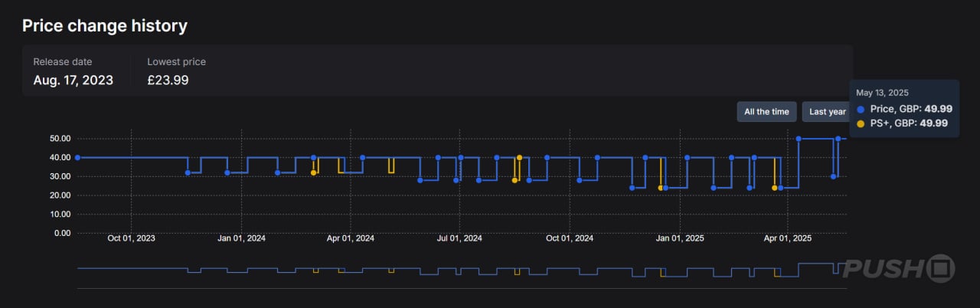This screenshot has width=980, height=308.
Task: Click the 10.00 y-axis label
Action: click(x=60, y=214)
